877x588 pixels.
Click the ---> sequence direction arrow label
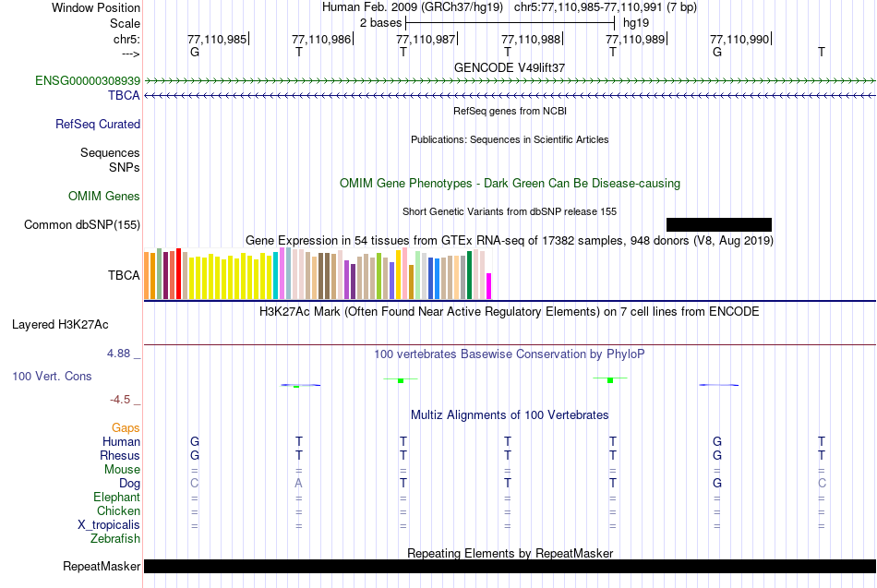(130, 54)
